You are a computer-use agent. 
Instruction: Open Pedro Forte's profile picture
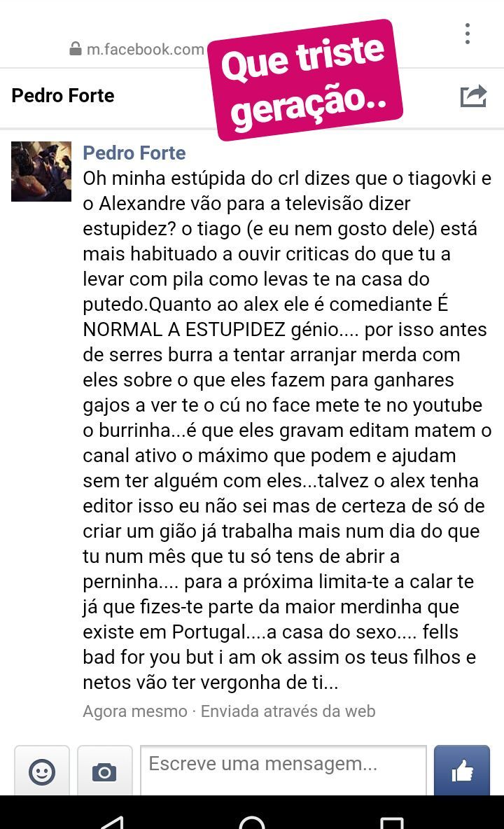pyautogui.click(x=41, y=172)
